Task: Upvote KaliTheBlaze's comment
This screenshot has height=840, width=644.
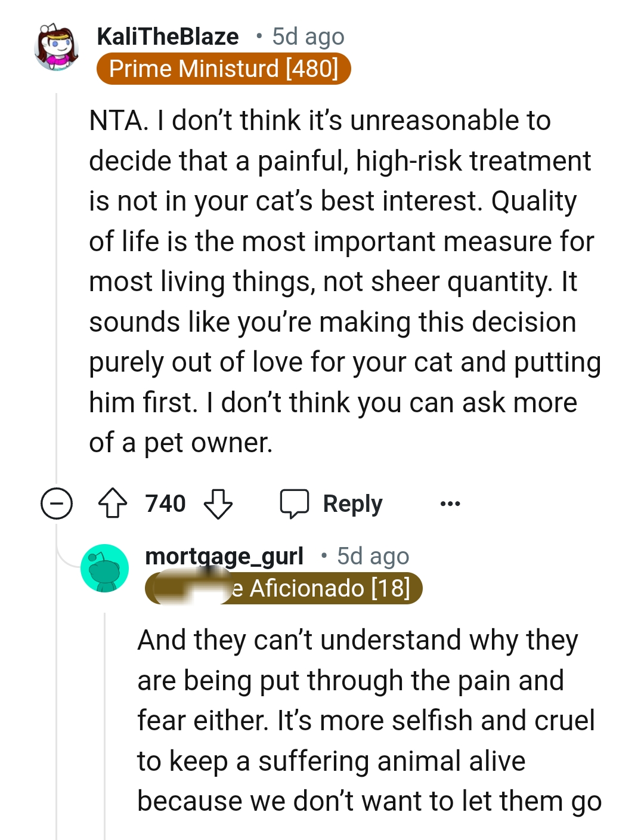Action: tap(112, 504)
